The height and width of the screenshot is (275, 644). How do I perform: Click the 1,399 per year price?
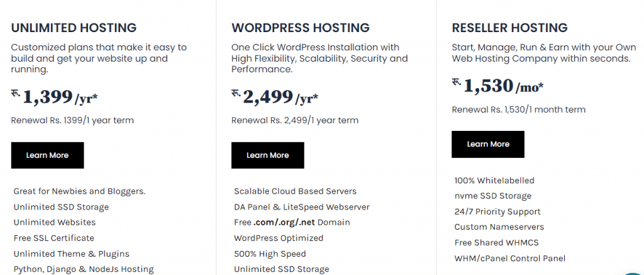pyautogui.click(x=54, y=97)
